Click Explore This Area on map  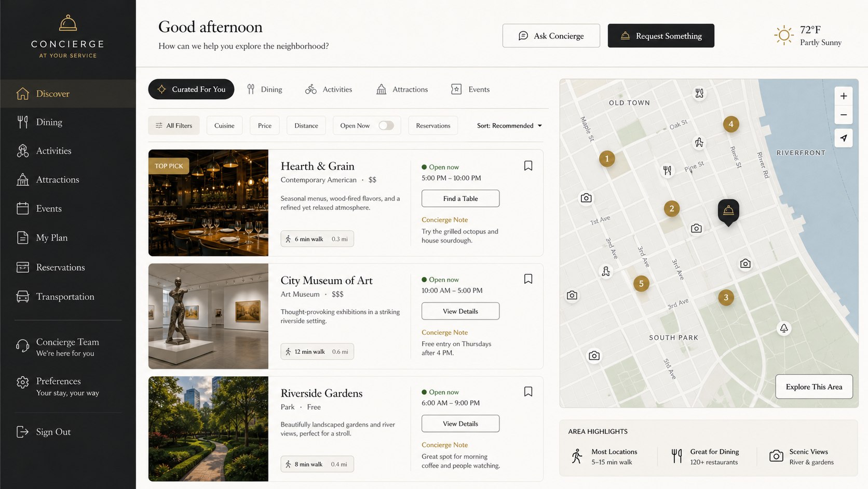[814, 387]
